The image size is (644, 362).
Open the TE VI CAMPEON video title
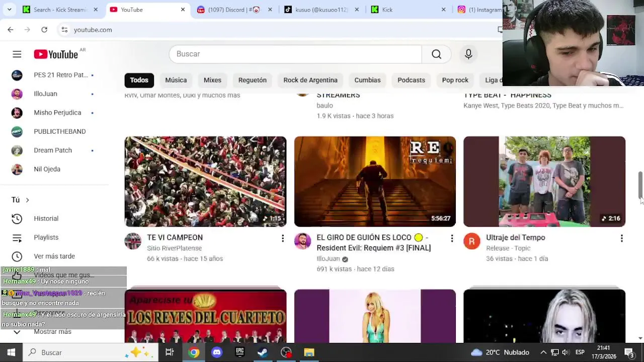[x=175, y=237]
